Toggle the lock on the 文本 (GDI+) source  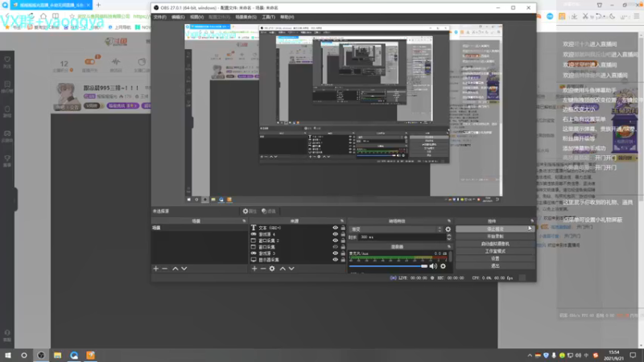click(x=343, y=228)
